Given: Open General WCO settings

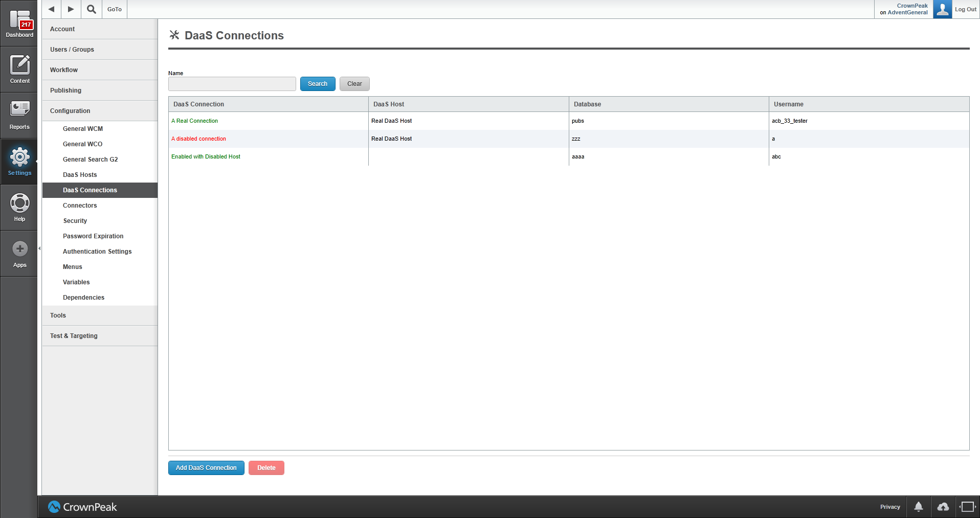Looking at the screenshot, I should (x=100, y=144).
